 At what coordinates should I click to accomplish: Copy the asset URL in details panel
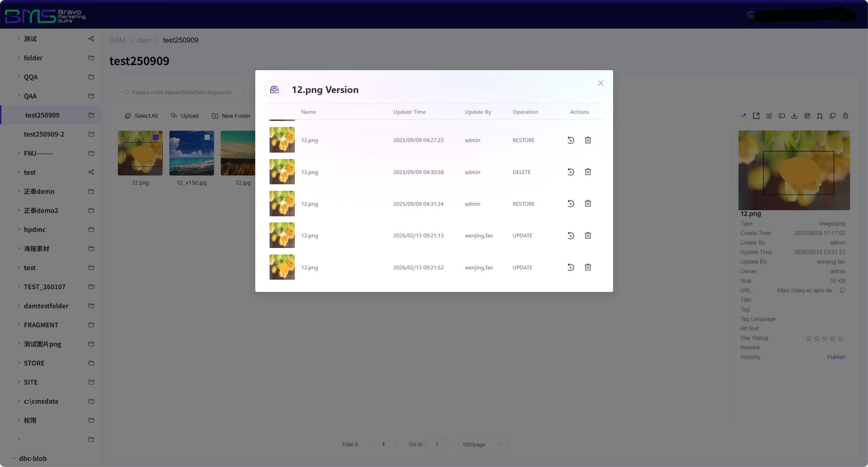842,290
